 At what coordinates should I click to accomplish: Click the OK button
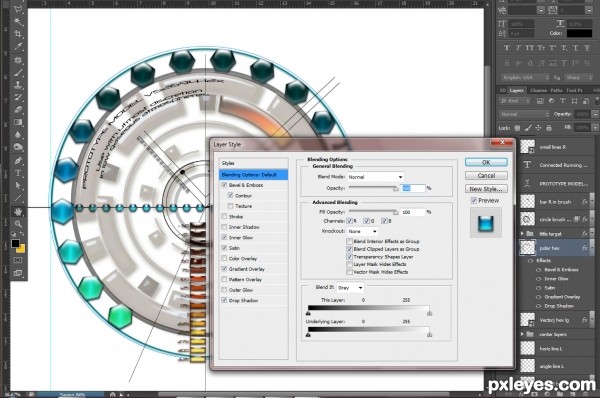[x=486, y=162]
